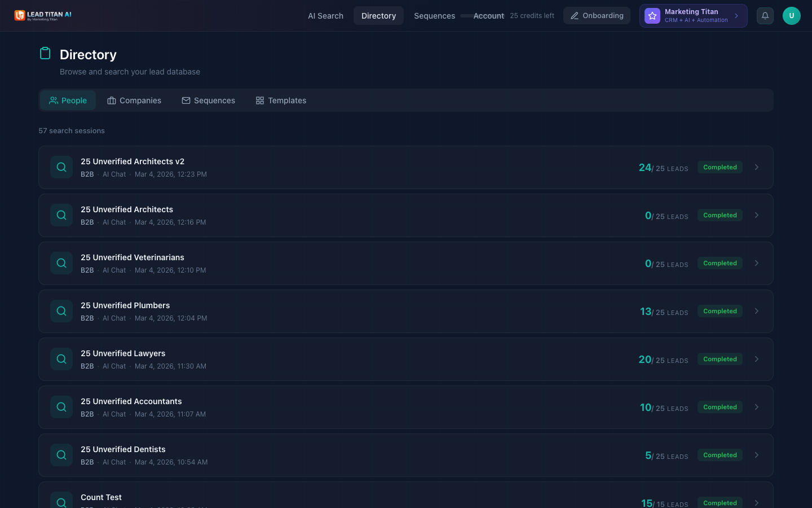Click the progress bar beside the Account nav item
The image size is (812, 508).
466,16
